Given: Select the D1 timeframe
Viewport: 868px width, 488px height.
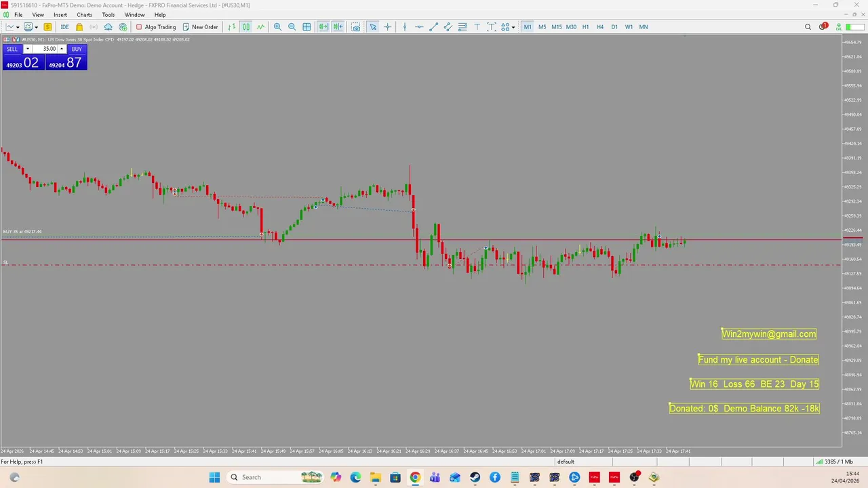Looking at the screenshot, I should [614, 27].
